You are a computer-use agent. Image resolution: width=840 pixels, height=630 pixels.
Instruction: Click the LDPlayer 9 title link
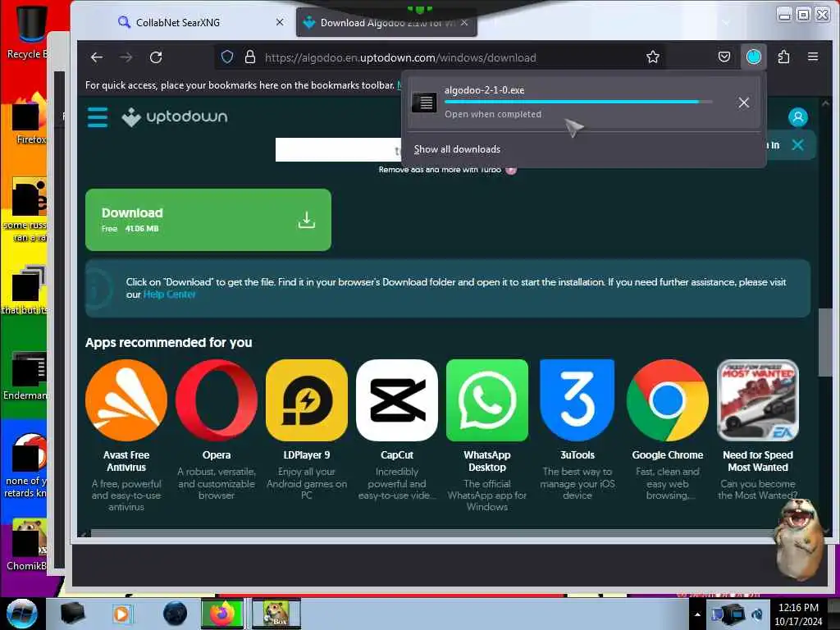(307, 454)
